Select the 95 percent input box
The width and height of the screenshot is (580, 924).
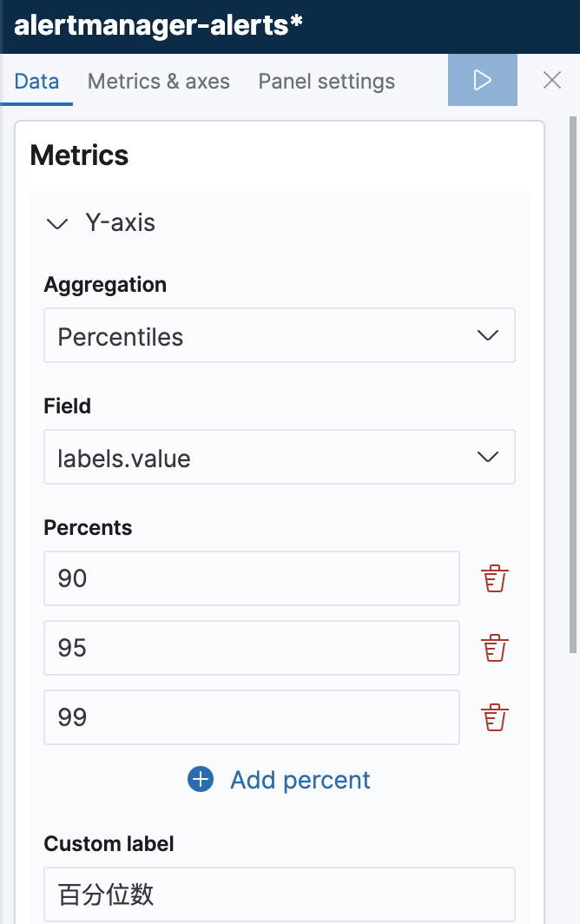[x=252, y=648]
